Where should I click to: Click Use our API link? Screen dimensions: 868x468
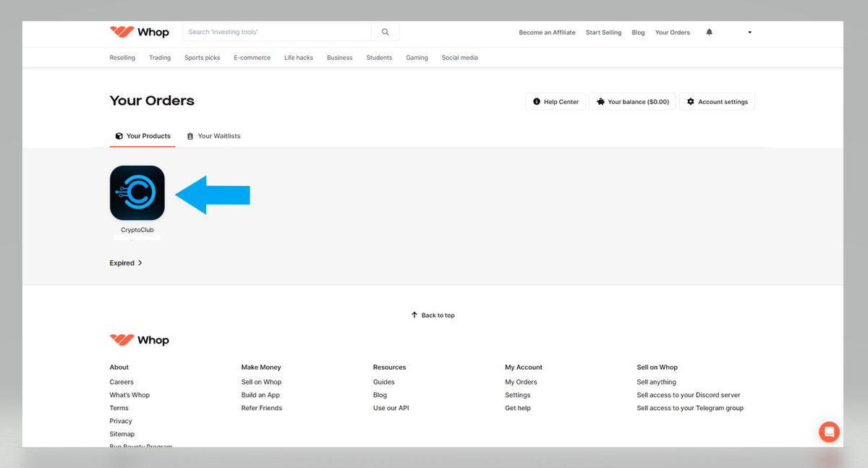391,408
